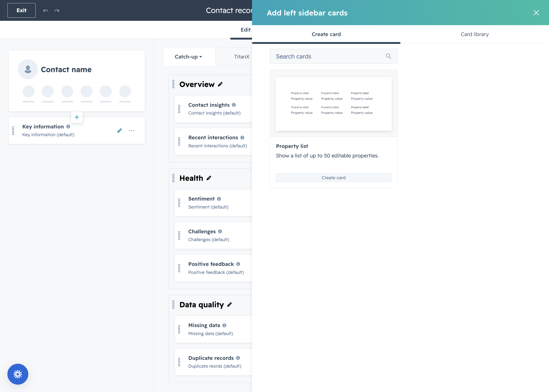
Task: Focus the Search cards field
Action: (333, 56)
